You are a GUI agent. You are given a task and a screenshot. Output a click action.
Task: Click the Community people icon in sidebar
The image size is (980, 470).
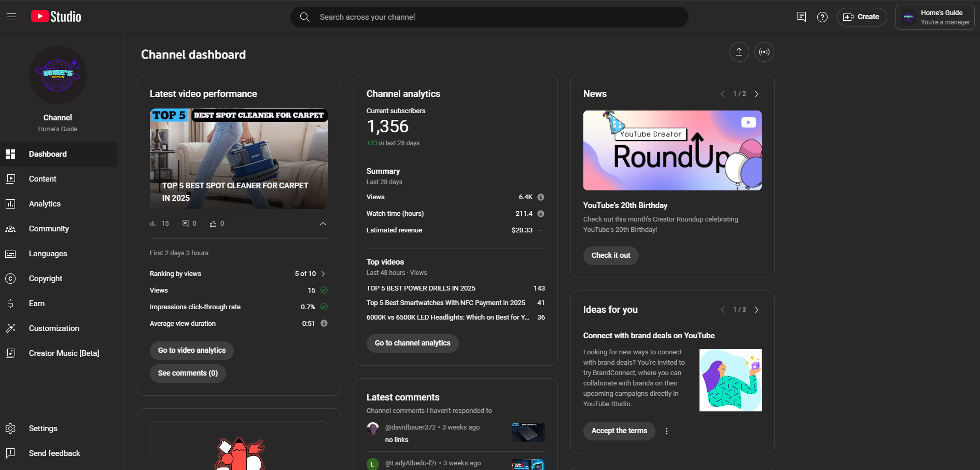[10, 229]
